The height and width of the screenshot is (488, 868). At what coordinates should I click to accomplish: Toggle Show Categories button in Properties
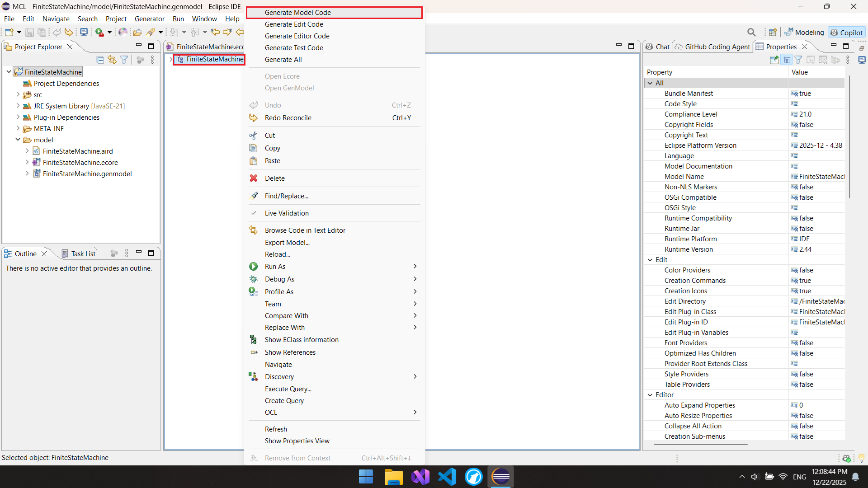787,60
